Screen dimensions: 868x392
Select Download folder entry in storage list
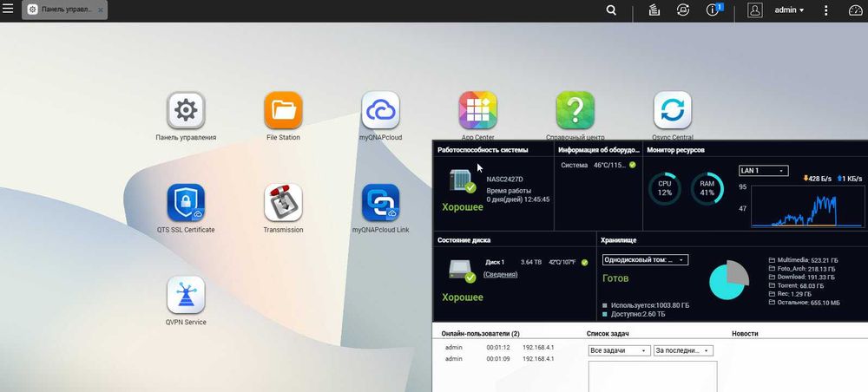tap(801, 277)
